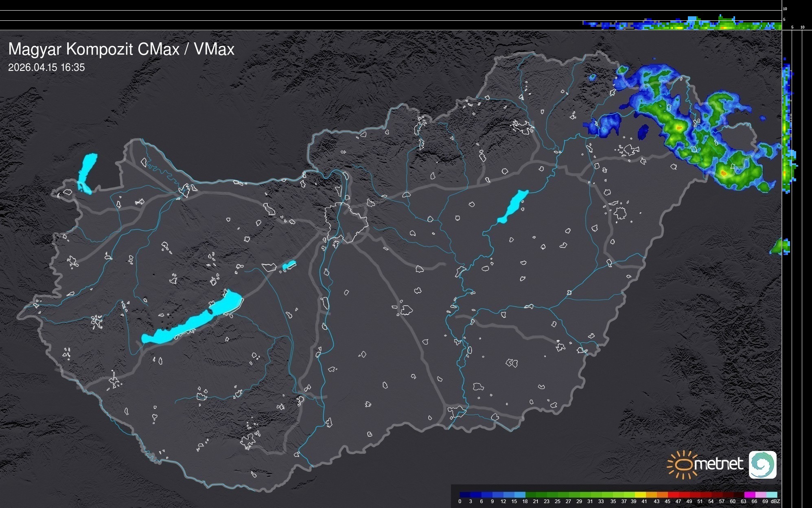Click the teal swirl radar app icon
Screen dimensions: 812x508
tap(762, 464)
